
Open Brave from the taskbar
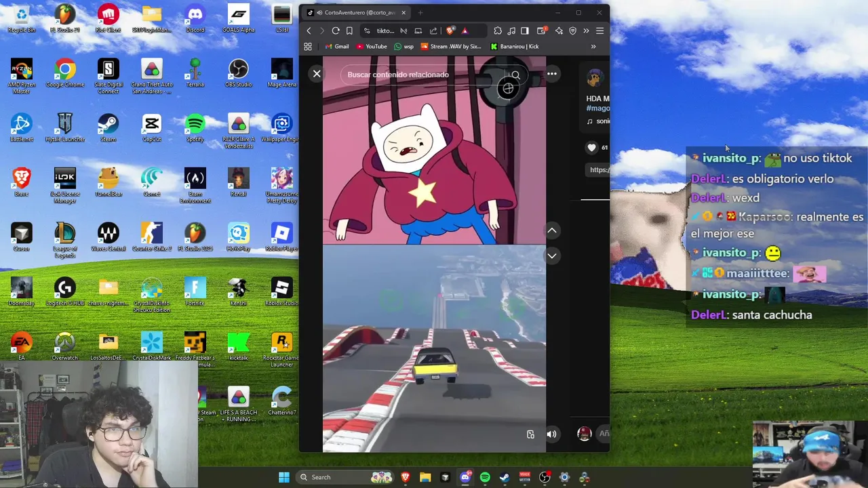click(406, 477)
